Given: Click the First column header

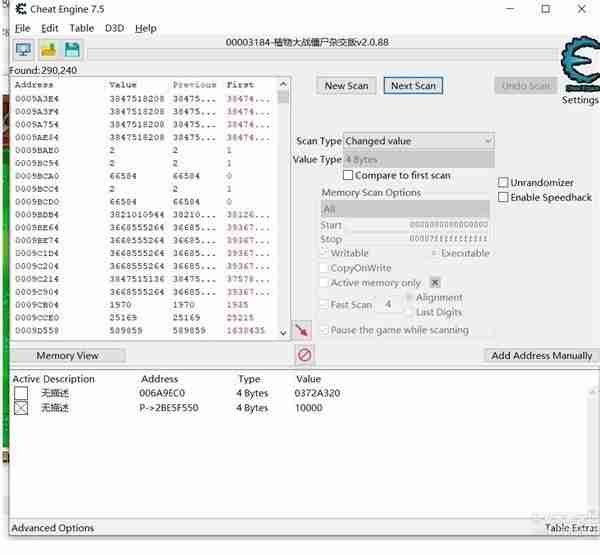Looking at the screenshot, I should click(240, 85).
